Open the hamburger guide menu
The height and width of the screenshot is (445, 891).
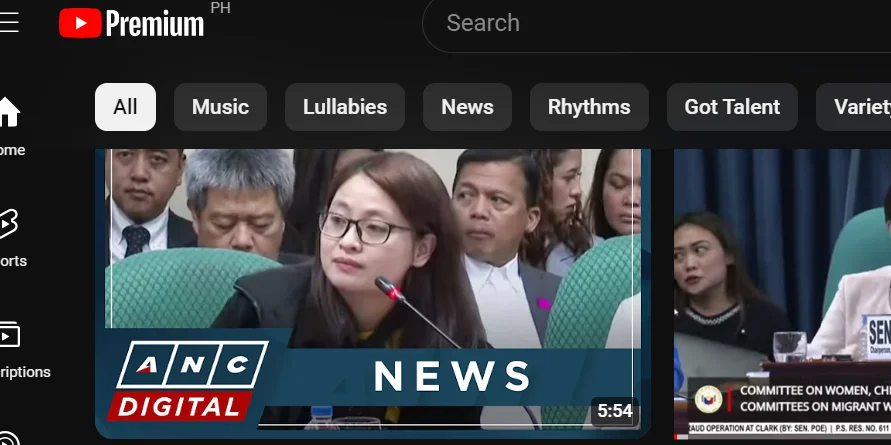click(9, 23)
